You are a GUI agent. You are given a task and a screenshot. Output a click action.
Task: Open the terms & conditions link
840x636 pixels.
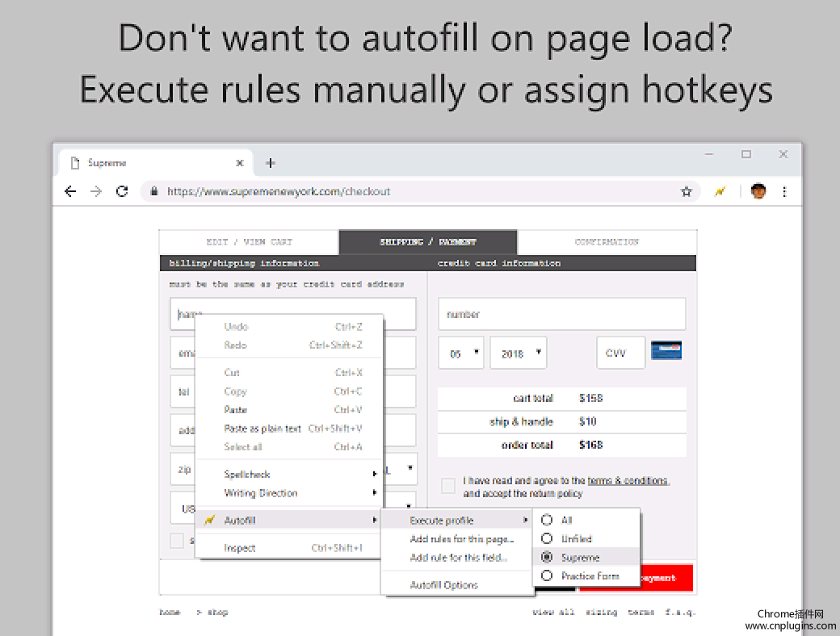tap(628, 481)
